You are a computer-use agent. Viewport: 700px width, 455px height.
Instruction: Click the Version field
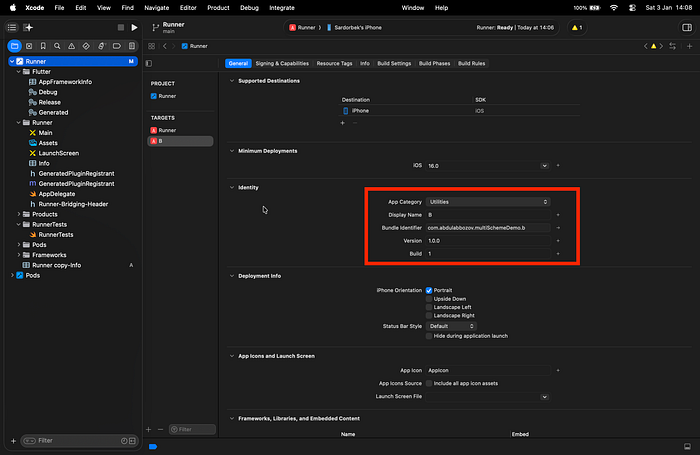click(x=488, y=241)
